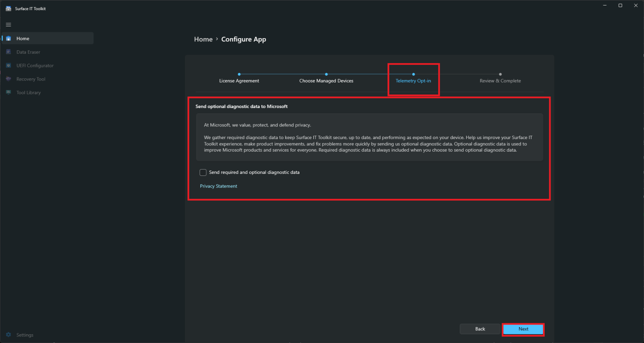Select the diagnostic data description panel
The height and width of the screenshot is (343, 644).
369,137
